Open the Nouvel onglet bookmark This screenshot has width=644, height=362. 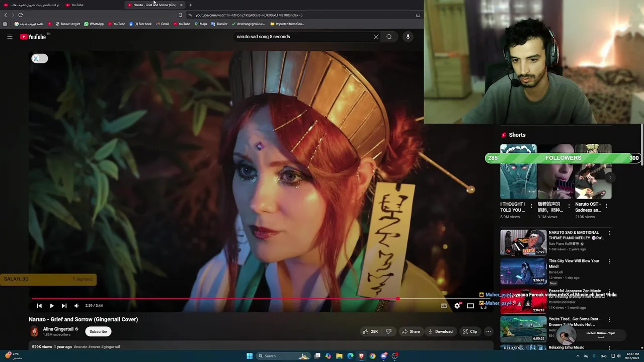point(68,24)
